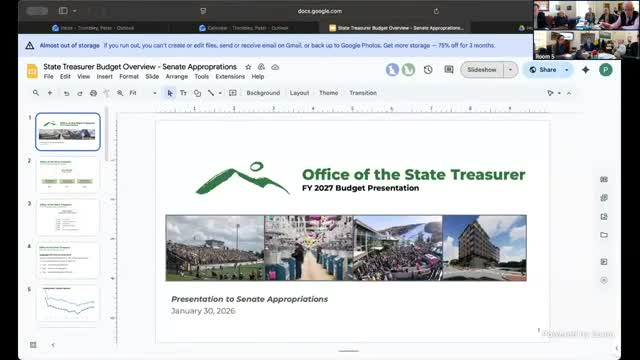Open Gemini sparkle assistant
The width and height of the screenshot is (640, 360).
[x=586, y=70]
